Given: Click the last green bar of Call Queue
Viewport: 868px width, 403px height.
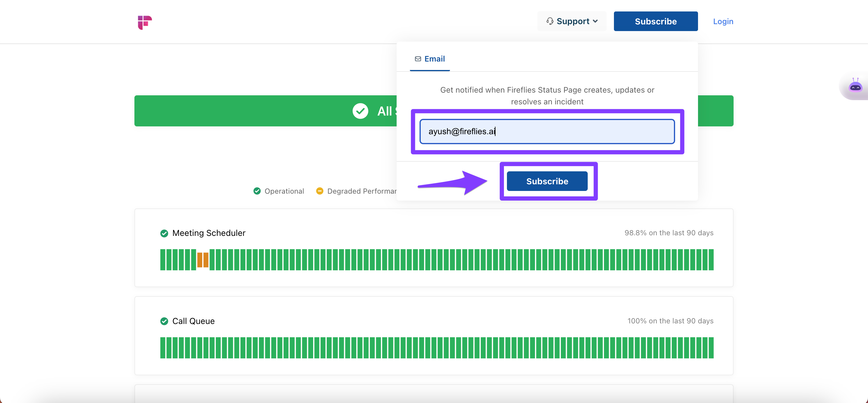Looking at the screenshot, I should [x=711, y=348].
